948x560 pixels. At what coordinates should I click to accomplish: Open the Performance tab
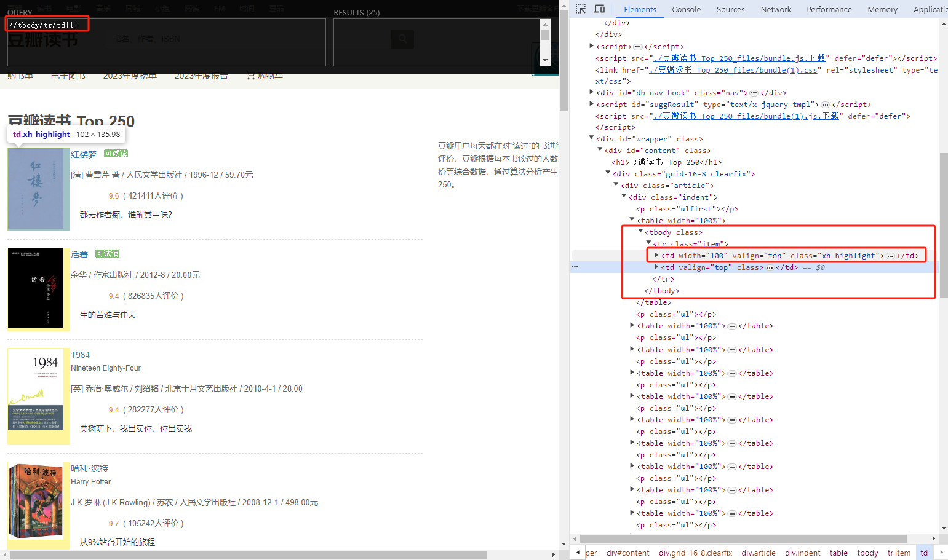[x=829, y=9]
